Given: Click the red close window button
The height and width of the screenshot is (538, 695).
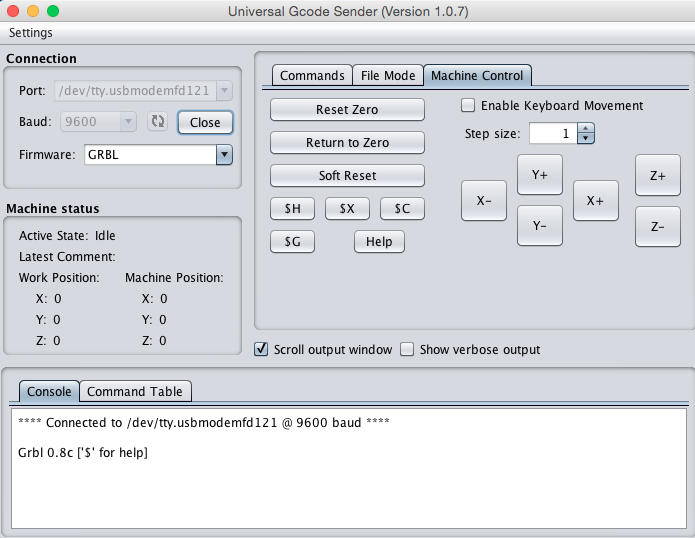Looking at the screenshot, I should click(13, 11).
